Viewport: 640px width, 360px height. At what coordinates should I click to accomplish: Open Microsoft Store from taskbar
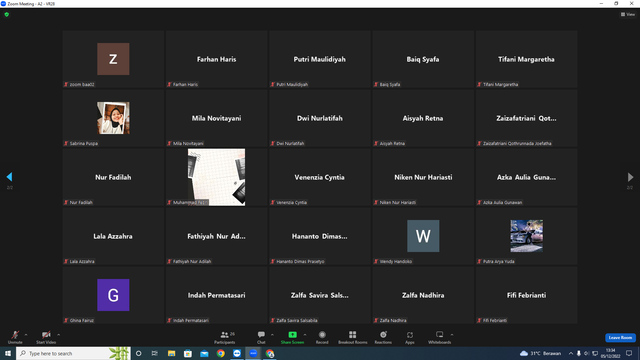[188, 353]
